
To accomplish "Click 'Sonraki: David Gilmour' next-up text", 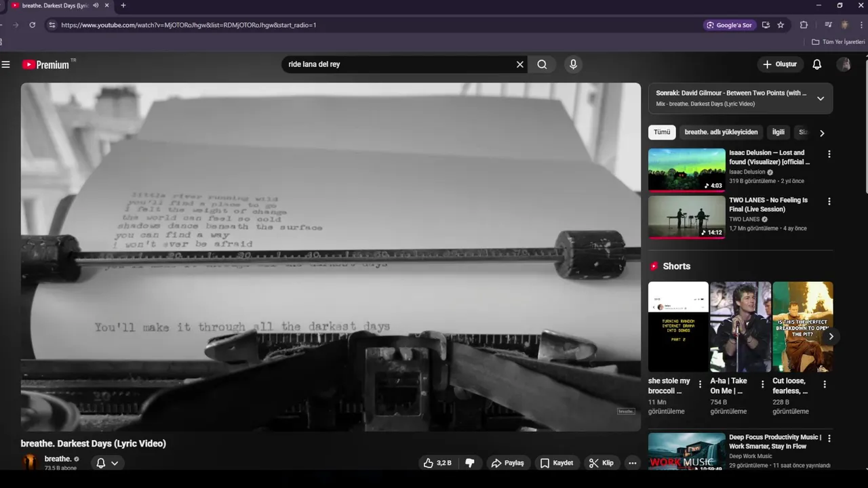I will 731,93.
